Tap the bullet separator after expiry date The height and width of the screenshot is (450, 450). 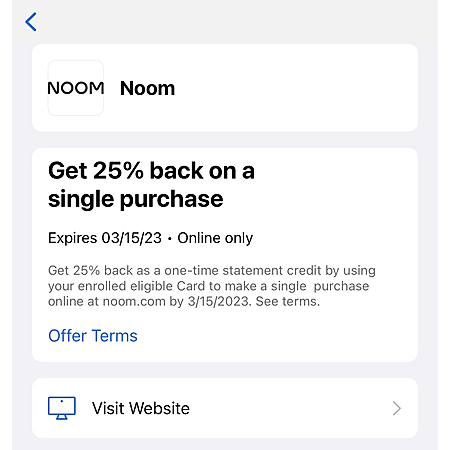(170, 239)
